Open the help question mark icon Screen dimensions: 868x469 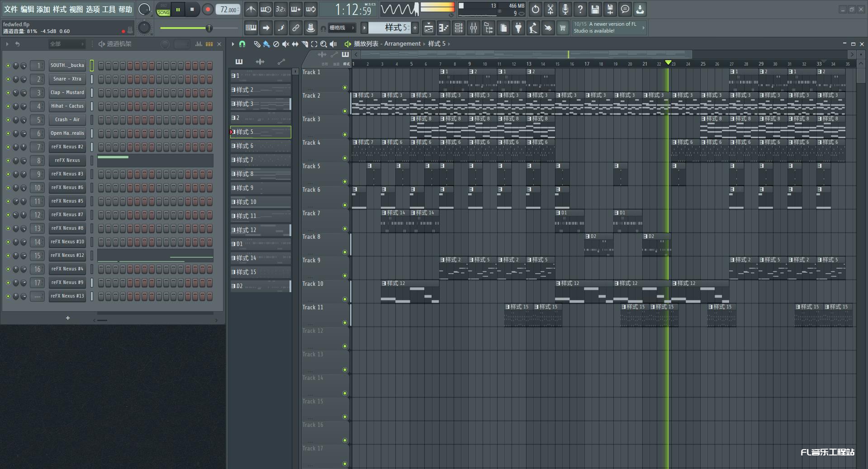580,9
